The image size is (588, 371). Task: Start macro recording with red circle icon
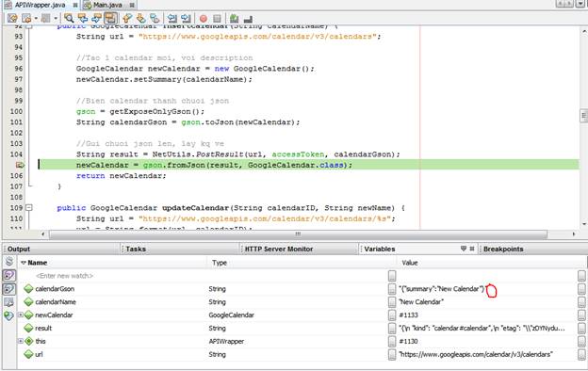(204, 19)
